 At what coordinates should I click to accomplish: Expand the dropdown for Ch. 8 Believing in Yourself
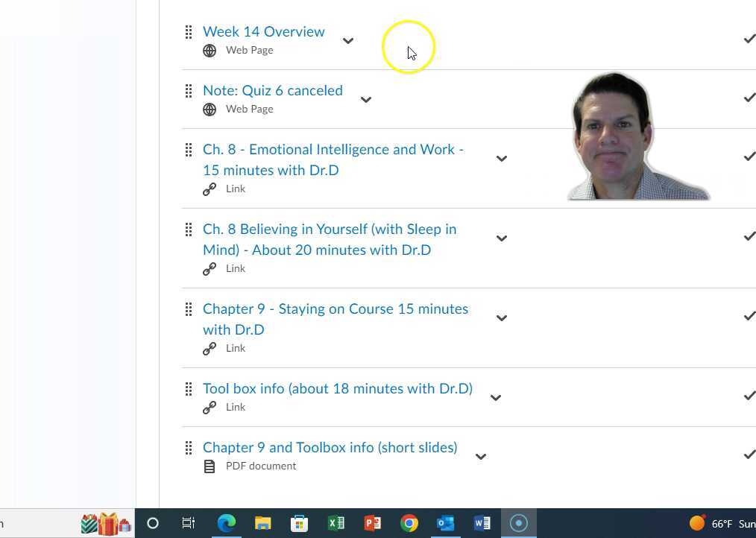[x=502, y=238]
